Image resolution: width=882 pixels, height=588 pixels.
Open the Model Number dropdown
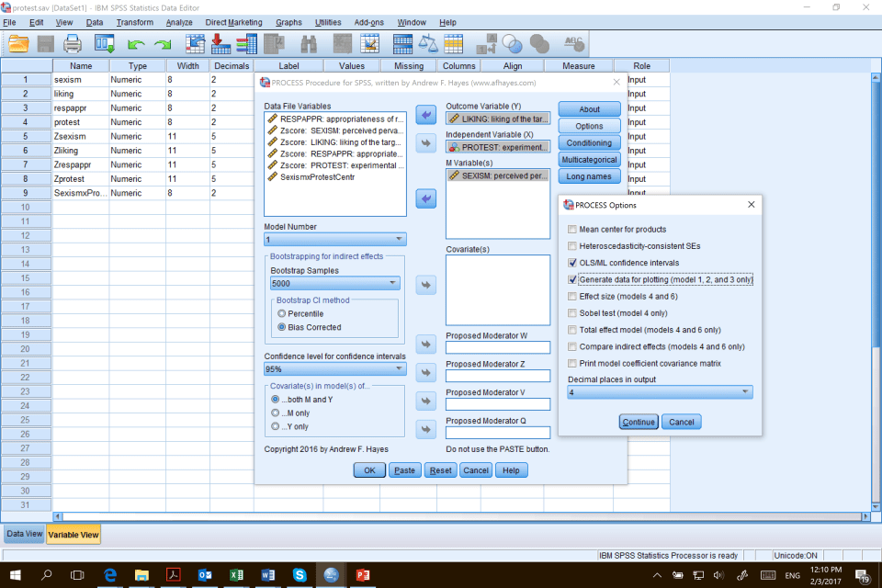point(334,239)
